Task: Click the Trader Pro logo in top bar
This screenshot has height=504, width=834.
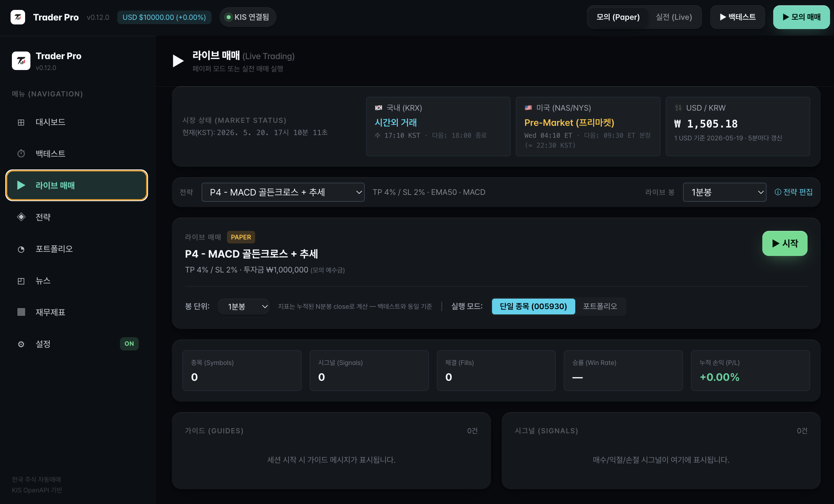Action: [x=18, y=17]
